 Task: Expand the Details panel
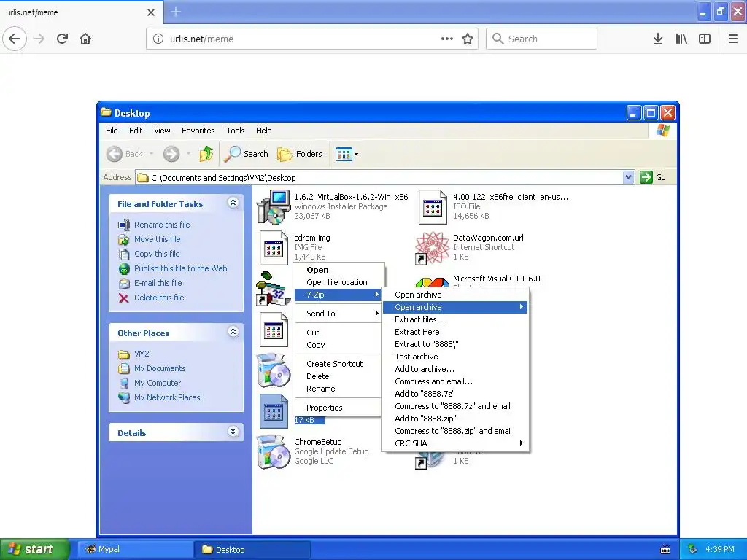point(233,432)
